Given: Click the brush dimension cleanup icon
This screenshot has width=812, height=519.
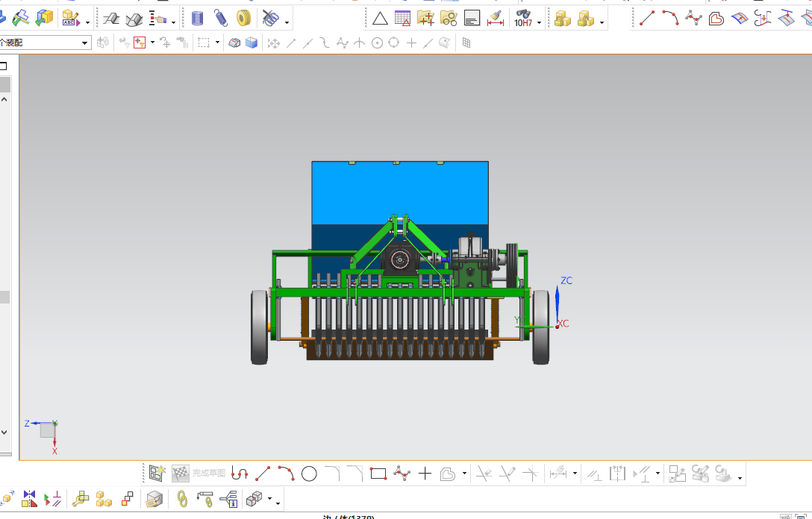Looking at the screenshot, I should (496, 19).
